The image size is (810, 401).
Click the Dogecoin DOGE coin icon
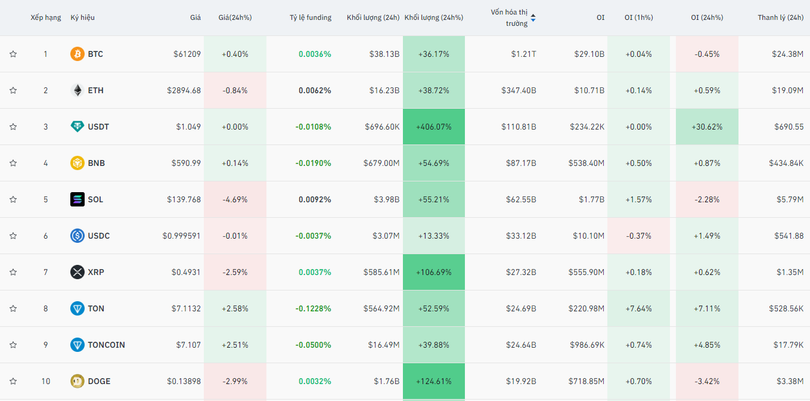pos(77,381)
